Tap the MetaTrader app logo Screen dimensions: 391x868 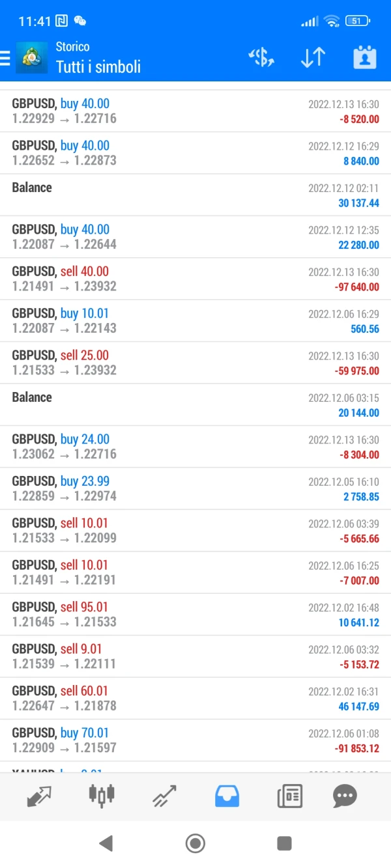32,58
